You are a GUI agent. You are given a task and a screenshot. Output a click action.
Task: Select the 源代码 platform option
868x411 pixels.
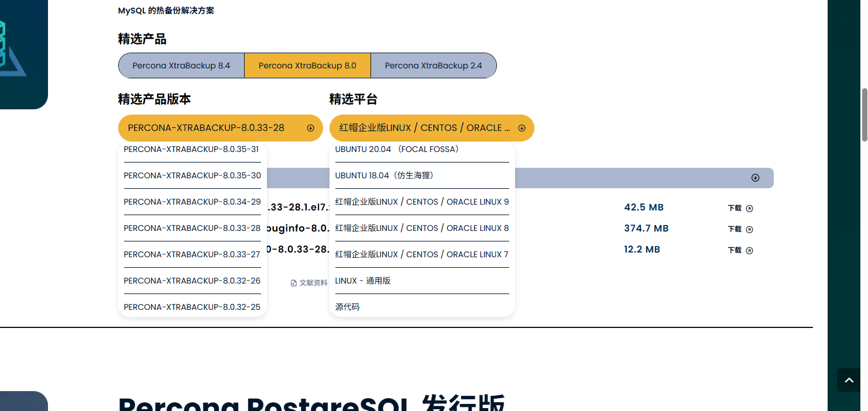tap(348, 307)
